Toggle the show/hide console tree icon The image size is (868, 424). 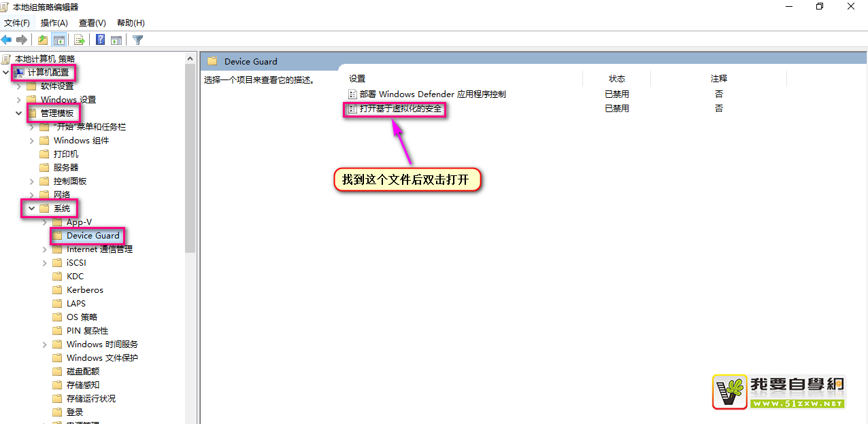click(x=59, y=39)
